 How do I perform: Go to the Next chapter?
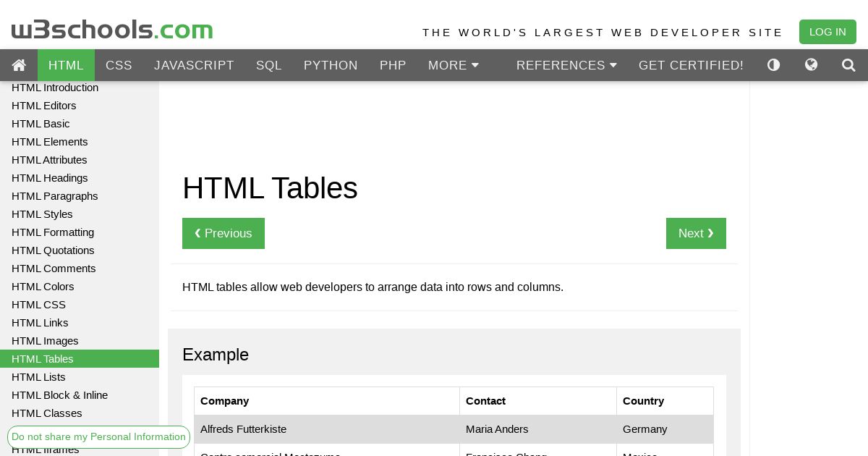[696, 233]
